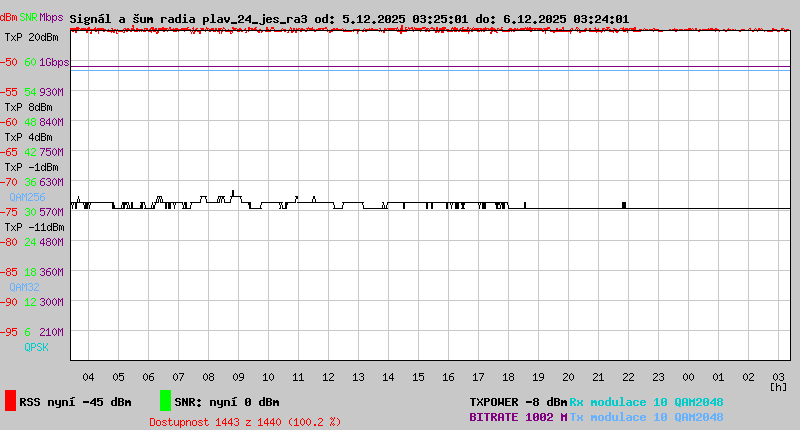Click the 00 hour mark on time axis
The image size is (800, 430).
(x=688, y=377)
